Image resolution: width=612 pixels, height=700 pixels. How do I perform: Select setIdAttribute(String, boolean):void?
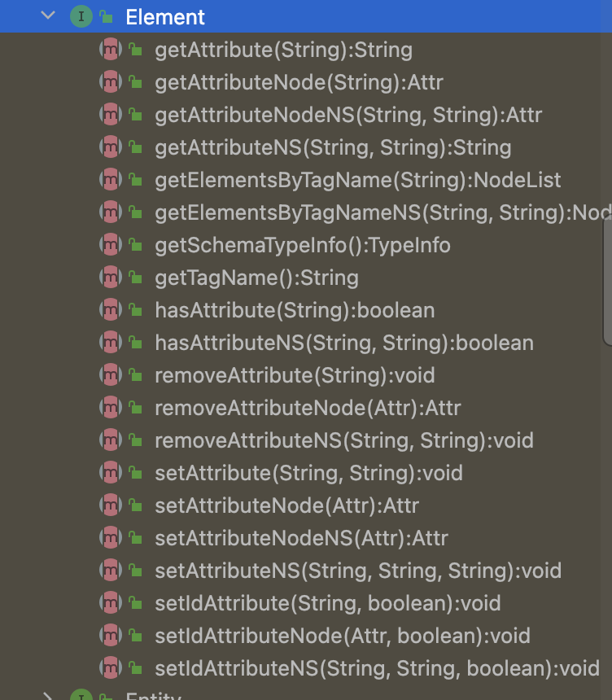point(328,603)
